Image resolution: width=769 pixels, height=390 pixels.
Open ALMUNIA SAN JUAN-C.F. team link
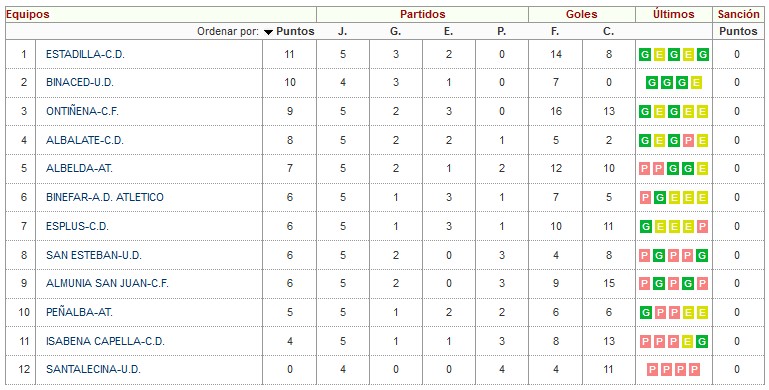[107, 284]
